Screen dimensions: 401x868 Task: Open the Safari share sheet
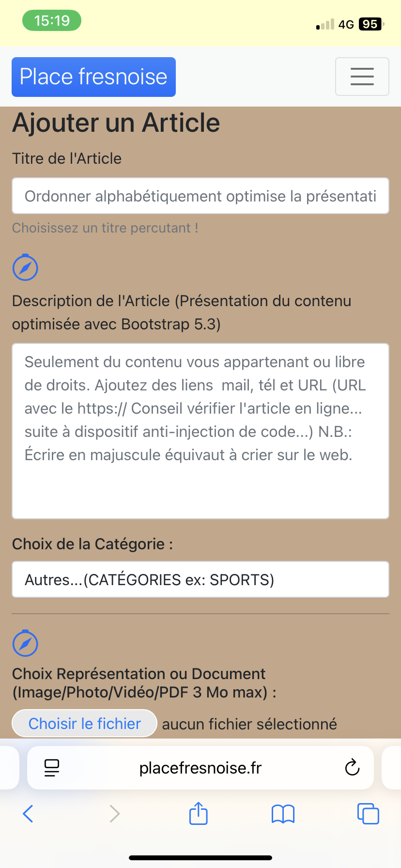point(198,814)
